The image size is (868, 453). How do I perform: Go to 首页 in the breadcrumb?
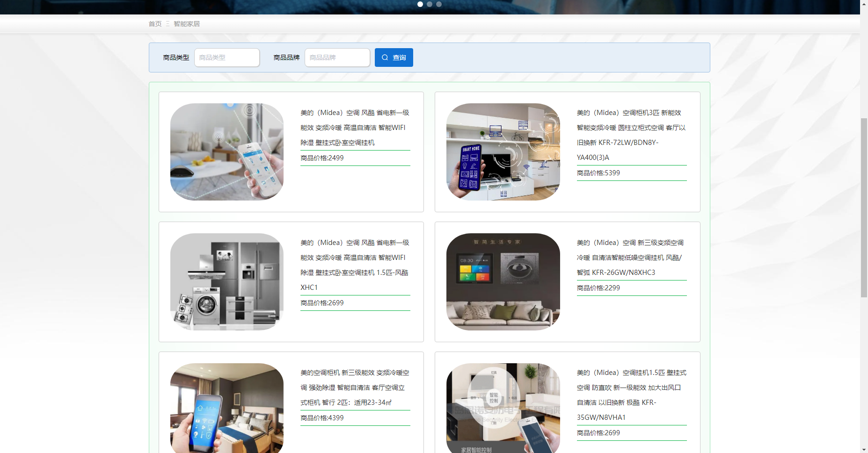click(155, 24)
